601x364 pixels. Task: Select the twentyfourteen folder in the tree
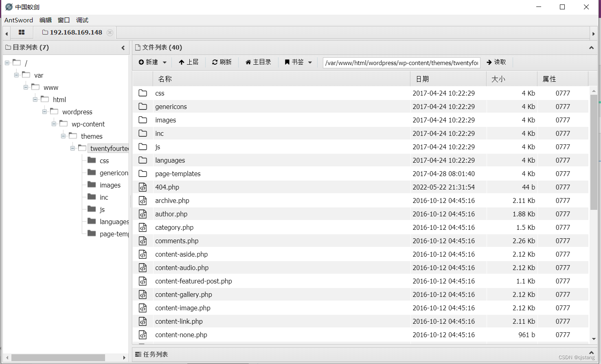[x=109, y=148]
